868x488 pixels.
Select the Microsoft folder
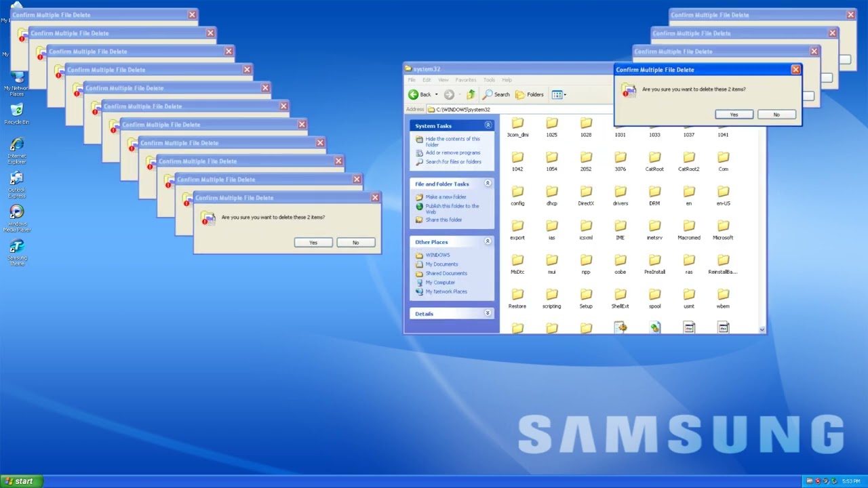pos(723,230)
